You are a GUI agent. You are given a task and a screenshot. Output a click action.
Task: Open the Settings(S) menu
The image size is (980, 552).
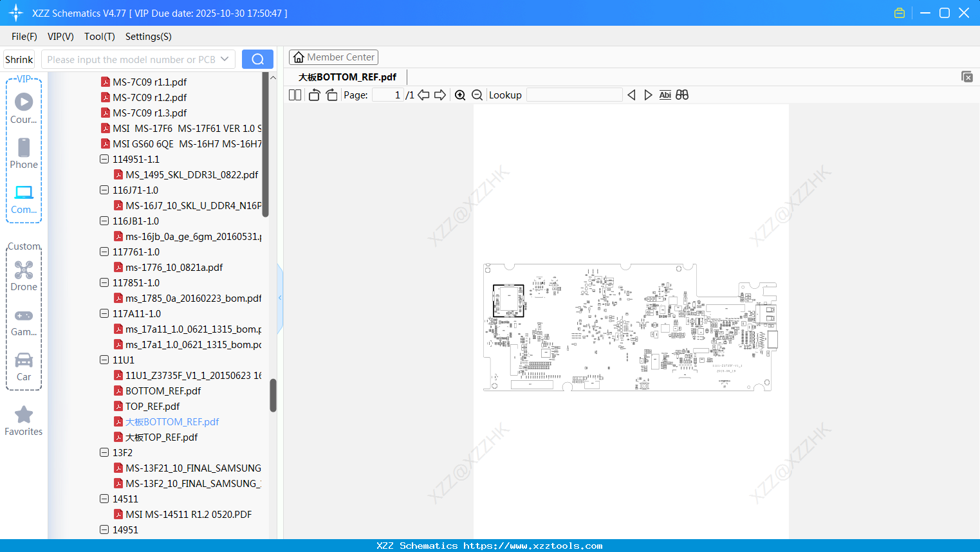click(x=149, y=37)
